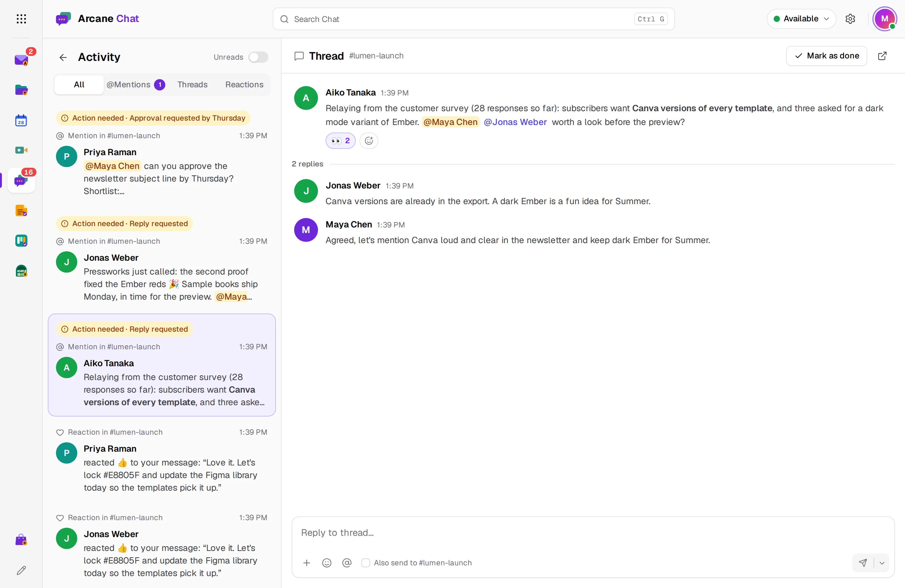Expand send options chevron
Screen dimensions: 905x588
point(882,563)
